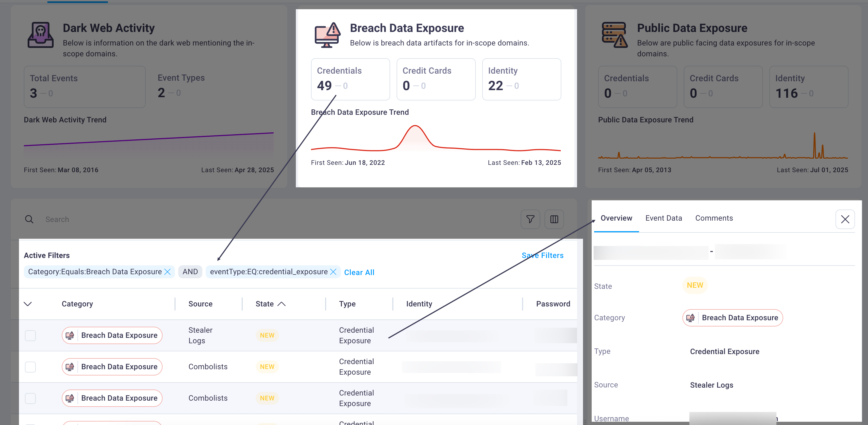Tick the checkbox for the first Combolists row
Viewport: 868px width, 425px height.
[x=30, y=367]
